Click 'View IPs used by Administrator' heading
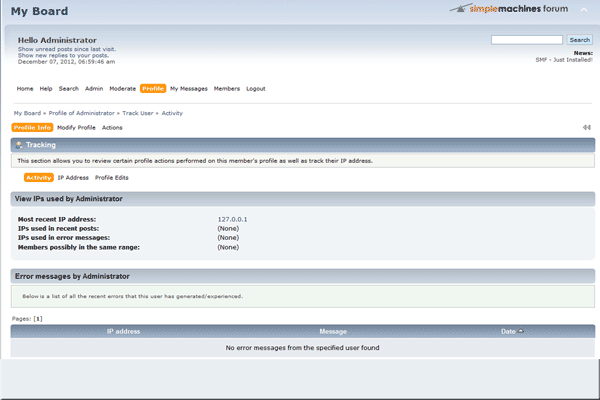This screenshot has width=600, height=400. point(68,199)
